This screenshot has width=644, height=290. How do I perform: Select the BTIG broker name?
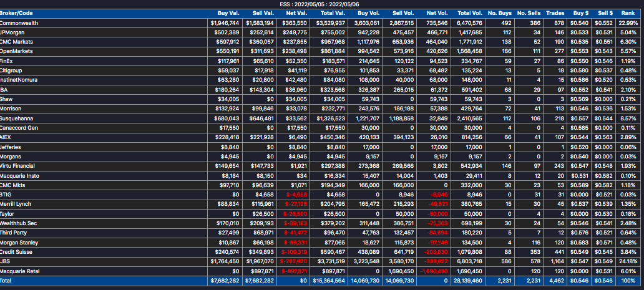click(6, 195)
